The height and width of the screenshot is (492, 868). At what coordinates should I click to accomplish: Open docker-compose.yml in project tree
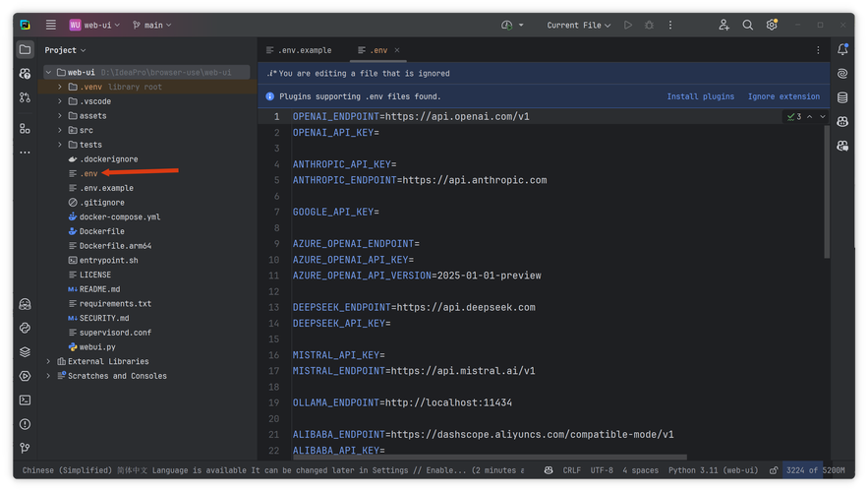tap(120, 216)
